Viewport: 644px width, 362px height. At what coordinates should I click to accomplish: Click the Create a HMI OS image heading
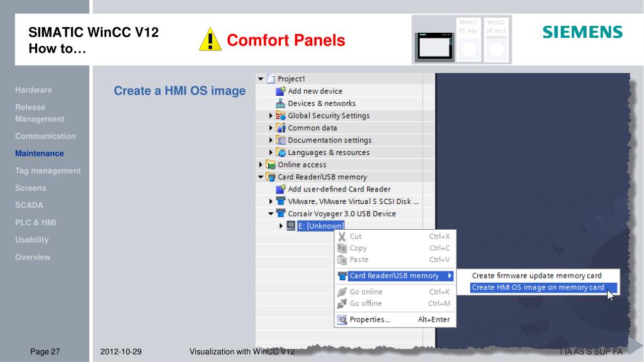click(179, 91)
